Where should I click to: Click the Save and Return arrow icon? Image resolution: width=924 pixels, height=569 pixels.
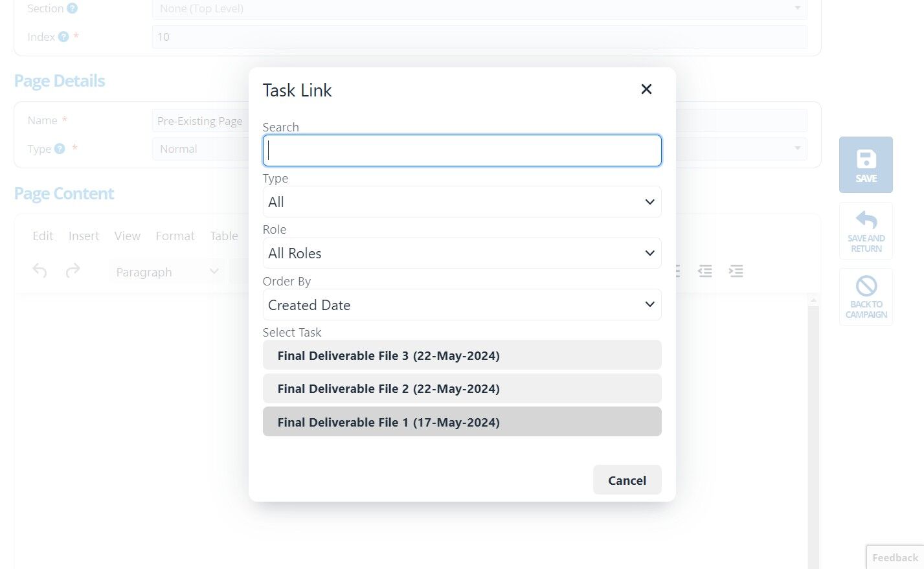point(866,220)
